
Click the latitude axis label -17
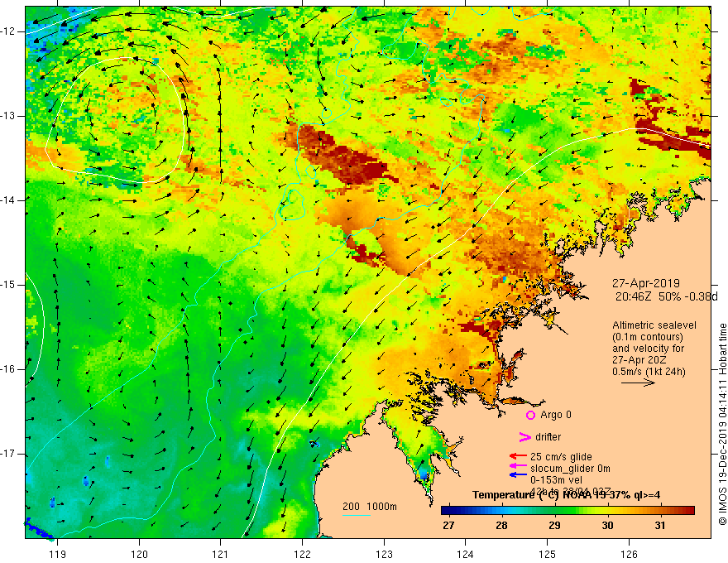pos(9,454)
